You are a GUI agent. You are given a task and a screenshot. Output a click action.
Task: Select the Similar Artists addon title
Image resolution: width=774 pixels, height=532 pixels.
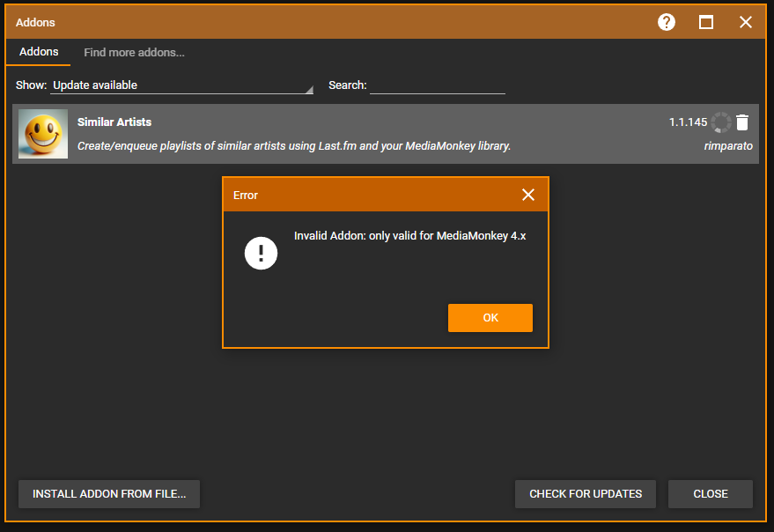[114, 122]
